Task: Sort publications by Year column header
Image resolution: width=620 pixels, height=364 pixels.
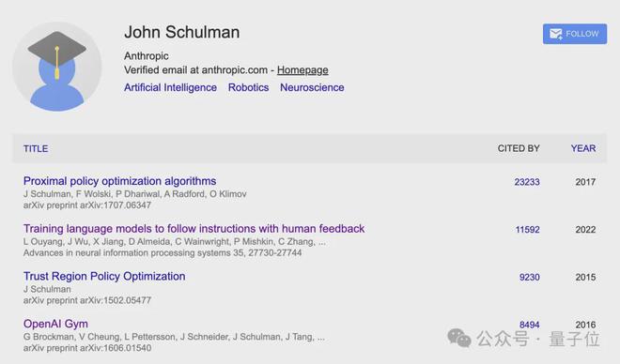Action: point(583,148)
